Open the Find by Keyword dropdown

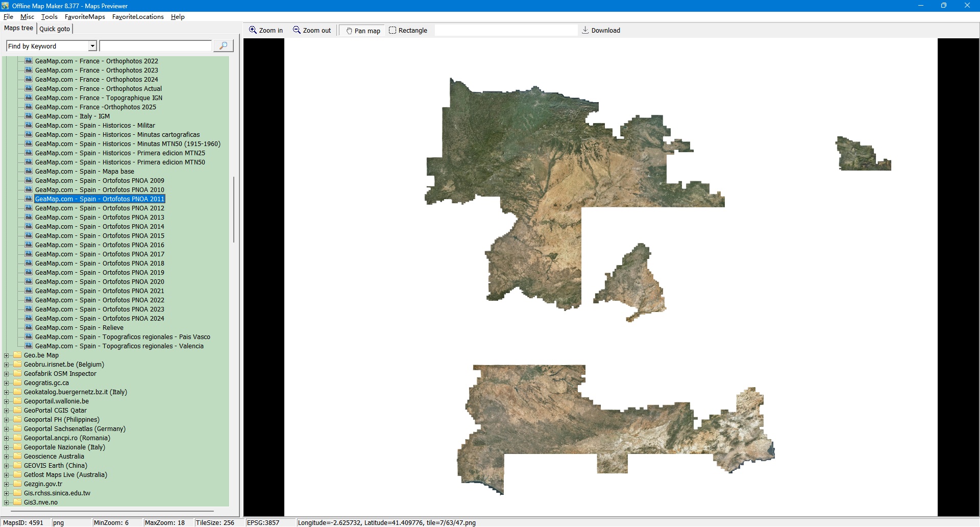tap(92, 46)
